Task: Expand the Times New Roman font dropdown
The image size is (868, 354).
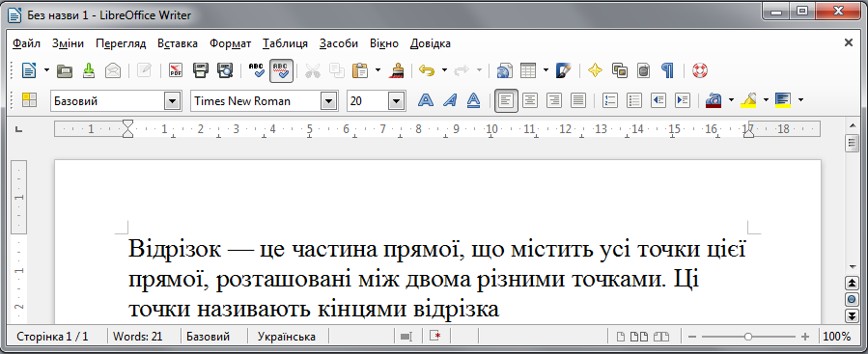Action: point(329,101)
